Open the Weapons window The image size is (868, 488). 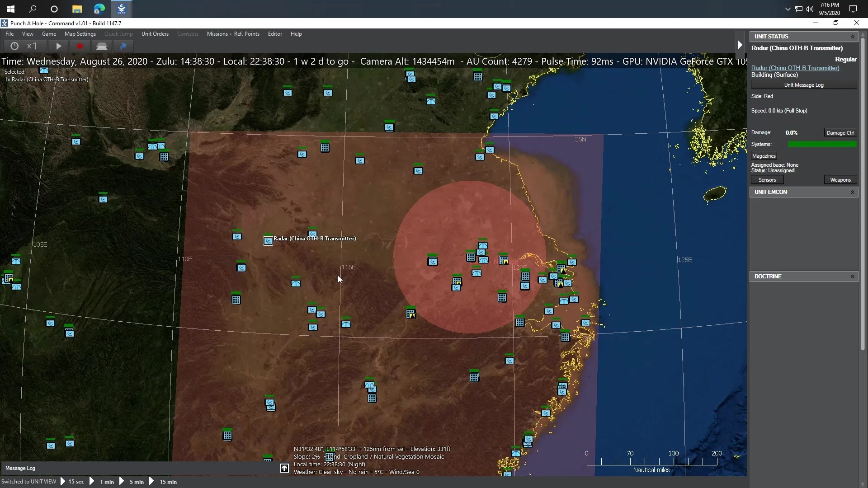pyautogui.click(x=840, y=180)
